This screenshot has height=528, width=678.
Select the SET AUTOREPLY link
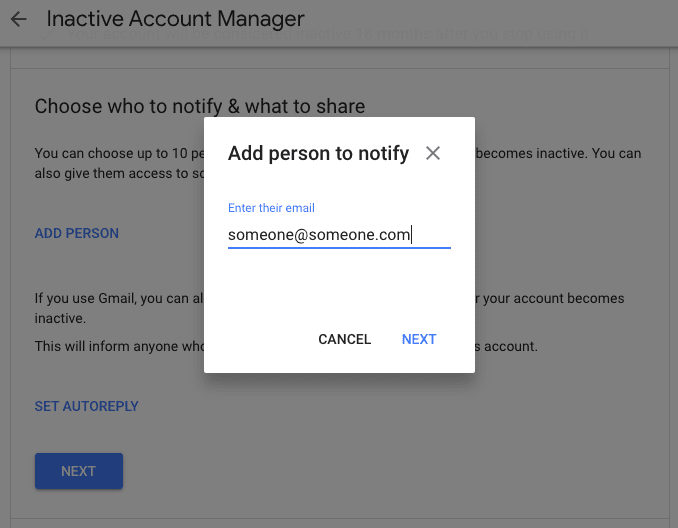click(87, 406)
